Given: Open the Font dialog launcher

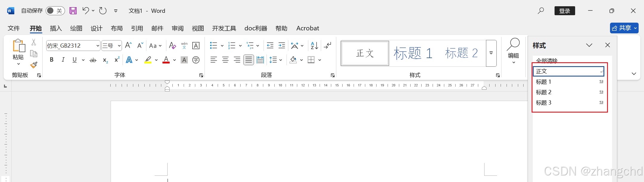Looking at the screenshot, I should 201,75.
